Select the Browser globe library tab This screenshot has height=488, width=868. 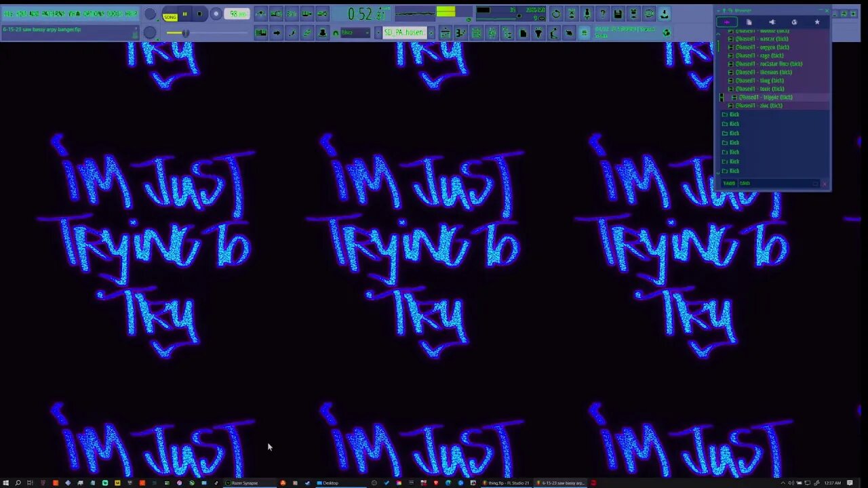coord(794,22)
